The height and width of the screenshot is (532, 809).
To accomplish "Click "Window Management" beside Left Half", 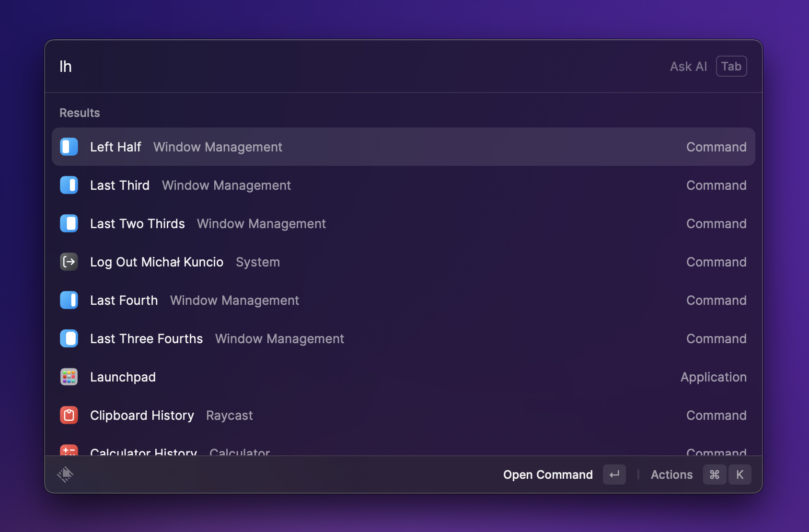I will (x=218, y=147).
